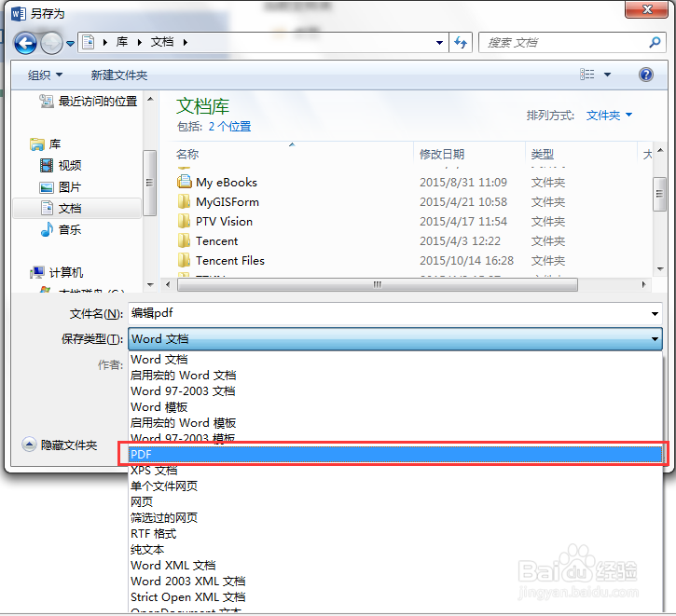This screenshot has height=616, width=676.
Task: Select 计算机 in navigation pane
Action: [56, 272]
